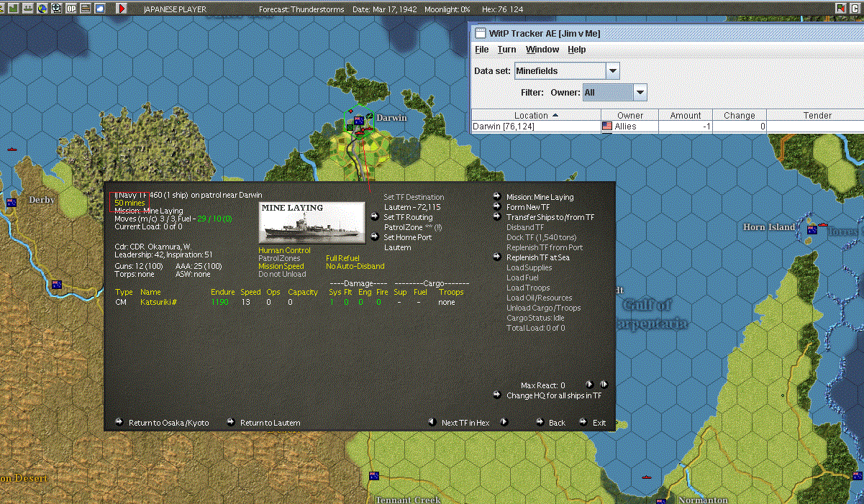Image resolution: width=864 pixels, height=504 pixels.
Task: Toggle Full Refuel setting
Action: (x=342, y=258)
